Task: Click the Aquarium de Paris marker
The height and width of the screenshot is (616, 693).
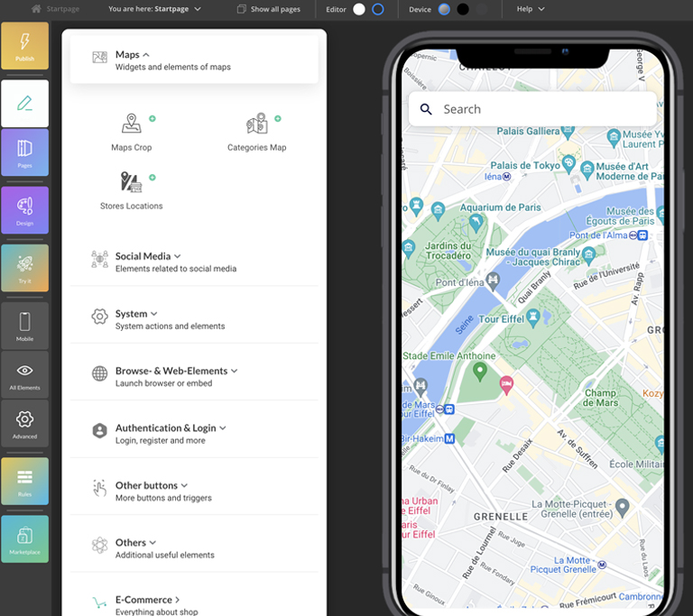Action: pos(476,222)
